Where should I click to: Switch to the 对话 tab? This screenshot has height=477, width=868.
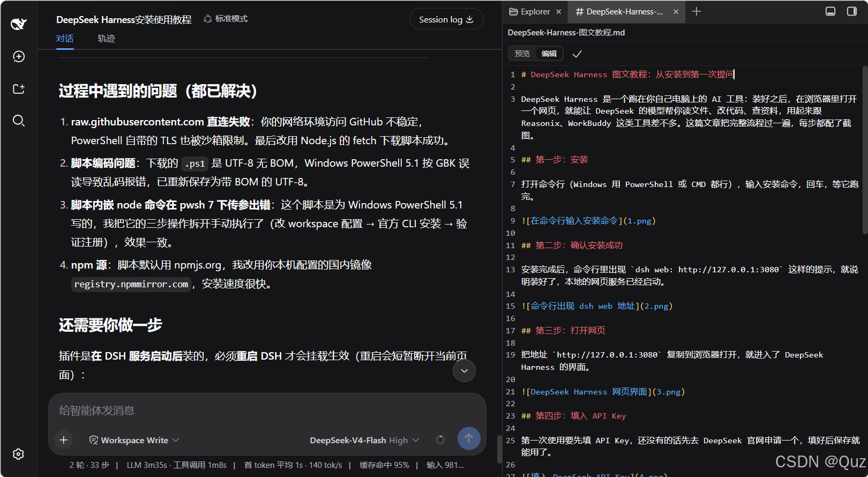pyautogui.click(x=65, y=39)
